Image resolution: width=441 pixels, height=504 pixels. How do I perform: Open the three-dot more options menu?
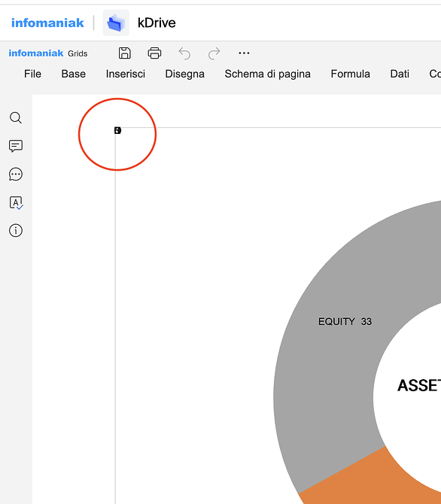[x=244, y=53]
